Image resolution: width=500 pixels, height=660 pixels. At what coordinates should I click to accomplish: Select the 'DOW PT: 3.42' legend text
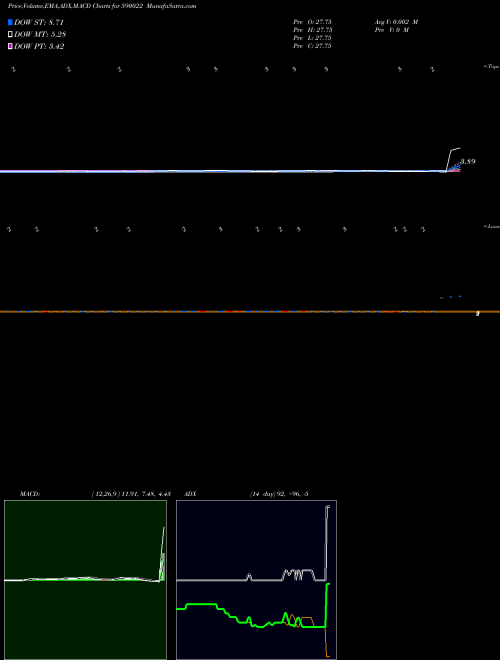[x=39, y=46]
